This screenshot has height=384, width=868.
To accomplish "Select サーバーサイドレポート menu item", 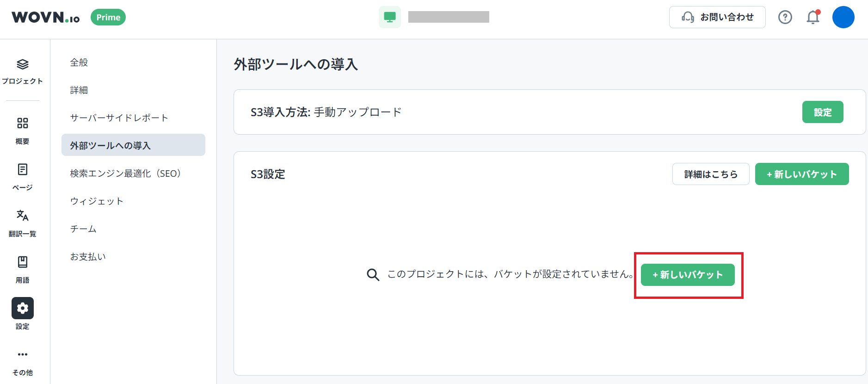I will [119, 118].
